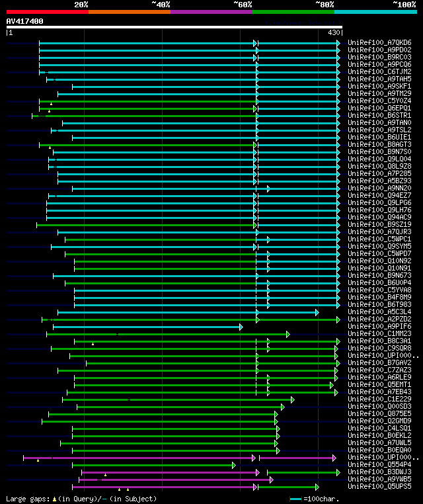423x504 pixels.
Task: Select hit label UniRef100_Q10N92
Action: (x=379, y=261)
